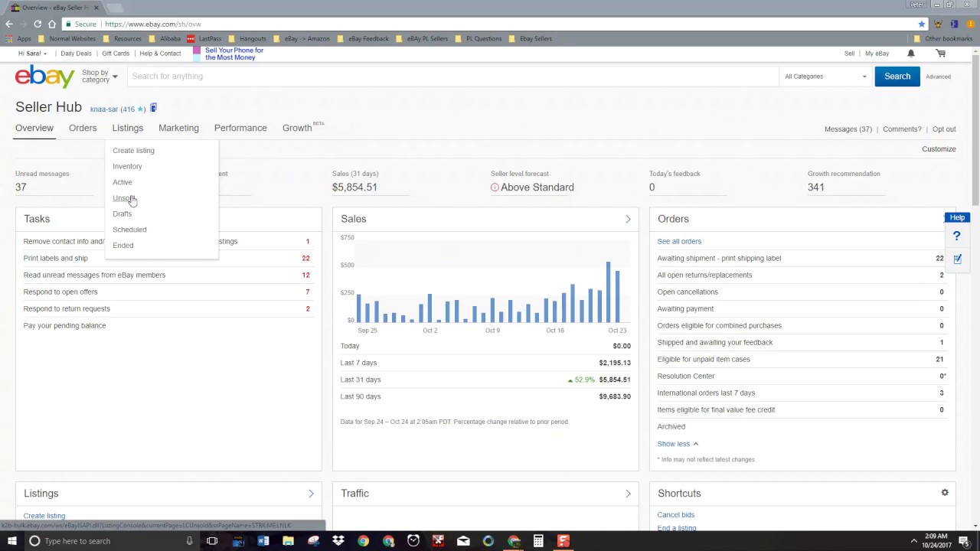The width and height of the screenshot is (980, 551).
Task: Click the blue Help button
Action: [x=957, y=217]
